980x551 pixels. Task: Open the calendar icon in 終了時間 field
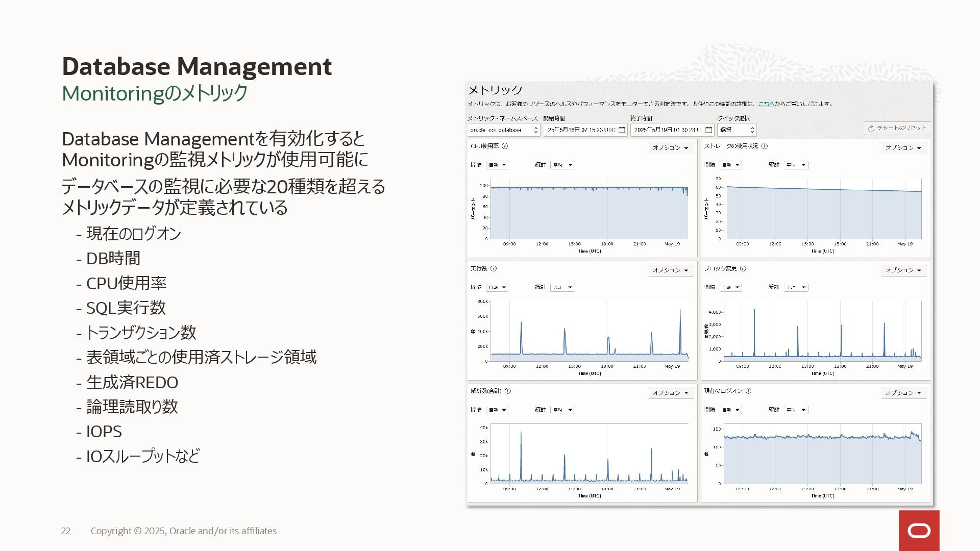click(x=708, y=130)
